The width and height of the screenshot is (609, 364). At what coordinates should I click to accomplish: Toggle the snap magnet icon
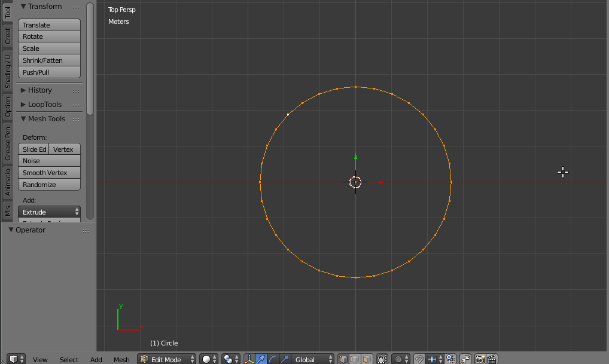coord(419,359)
